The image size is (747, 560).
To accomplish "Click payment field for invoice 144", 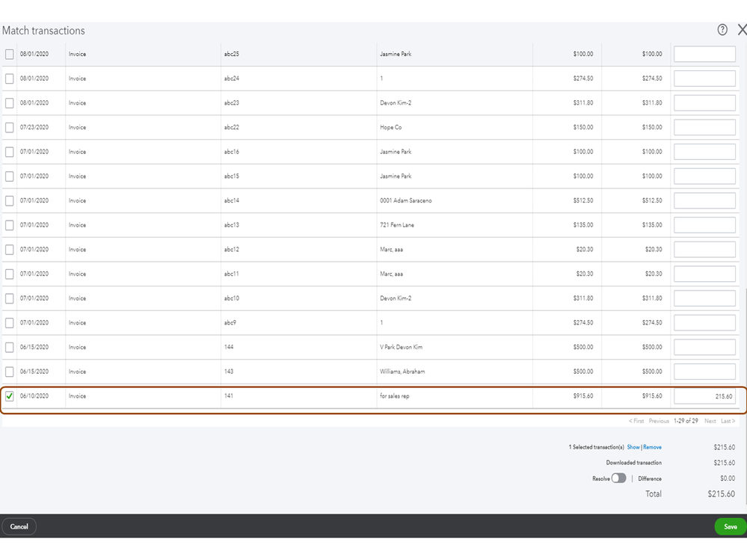I will tap(704, 347).
